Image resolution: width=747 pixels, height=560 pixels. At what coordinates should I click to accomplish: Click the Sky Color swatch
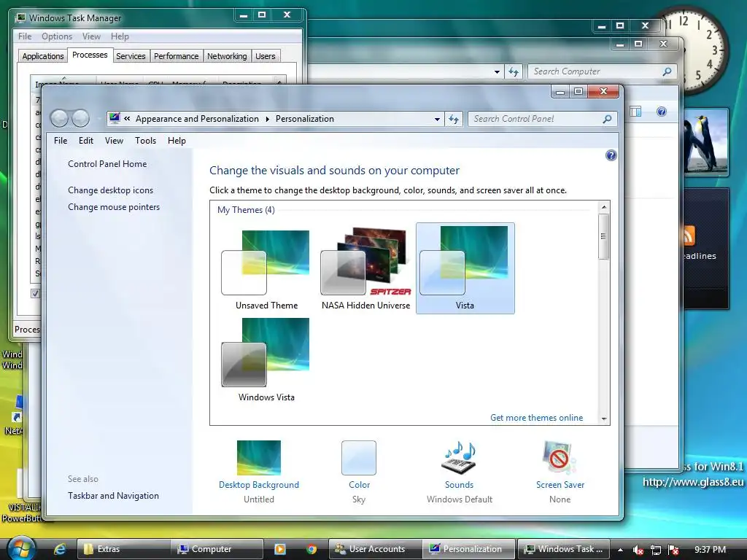(x=359, y=458)
